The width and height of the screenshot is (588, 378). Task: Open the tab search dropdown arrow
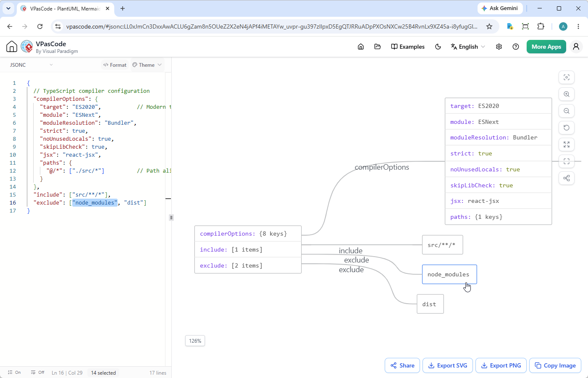[8, 8]
